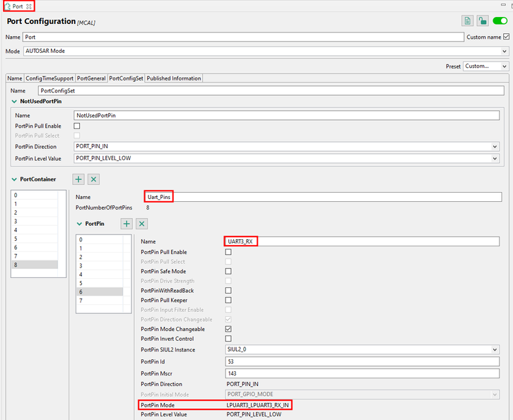Click the PortNumberOfPortPins value 8
The width and height of the screenshot is (513, 420).
coord(148,208)
